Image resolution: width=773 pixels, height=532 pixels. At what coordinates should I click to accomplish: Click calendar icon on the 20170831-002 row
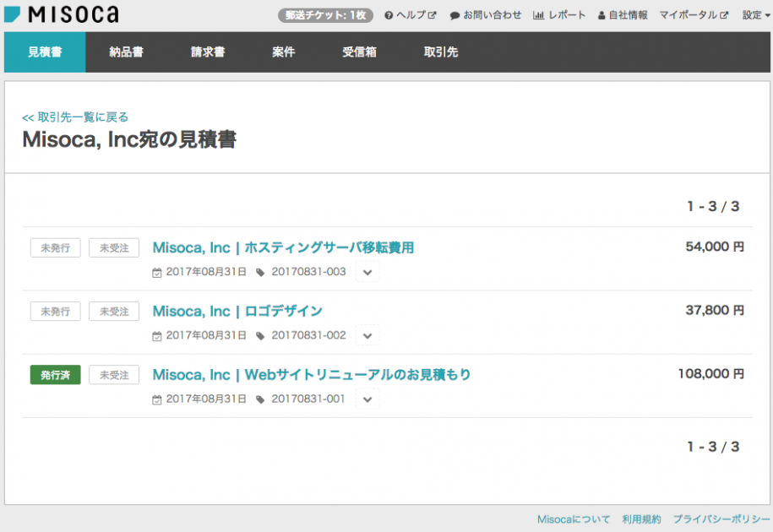pyautogui.click(x=157, y=336)
